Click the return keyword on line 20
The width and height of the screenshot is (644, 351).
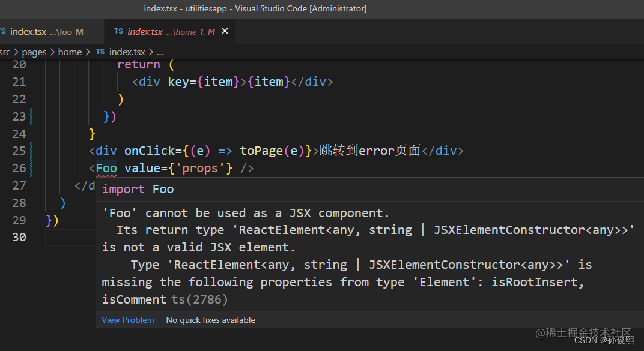click(138, 64)
